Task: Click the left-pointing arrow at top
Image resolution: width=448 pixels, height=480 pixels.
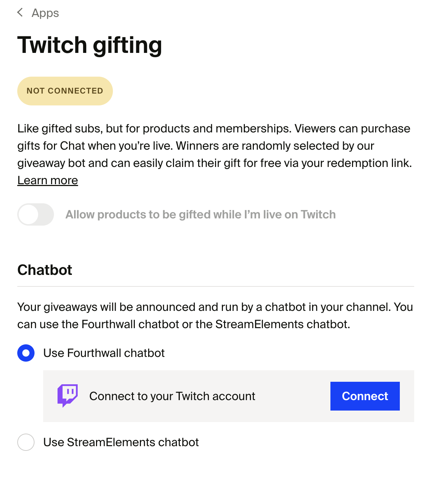Action: pos(20,13)
